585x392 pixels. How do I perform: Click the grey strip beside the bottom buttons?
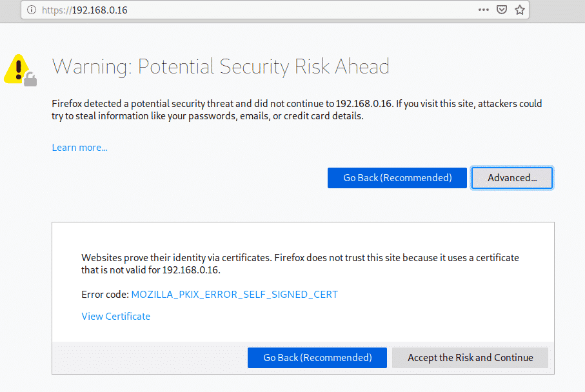pyautogui.click(x=148, y=358)
